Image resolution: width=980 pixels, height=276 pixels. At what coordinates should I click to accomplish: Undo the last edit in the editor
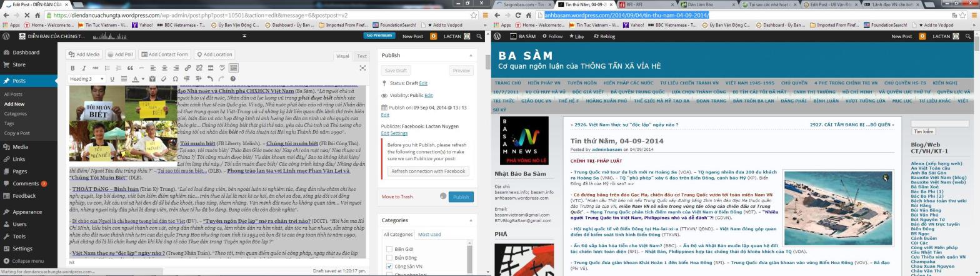pos(210,79)
